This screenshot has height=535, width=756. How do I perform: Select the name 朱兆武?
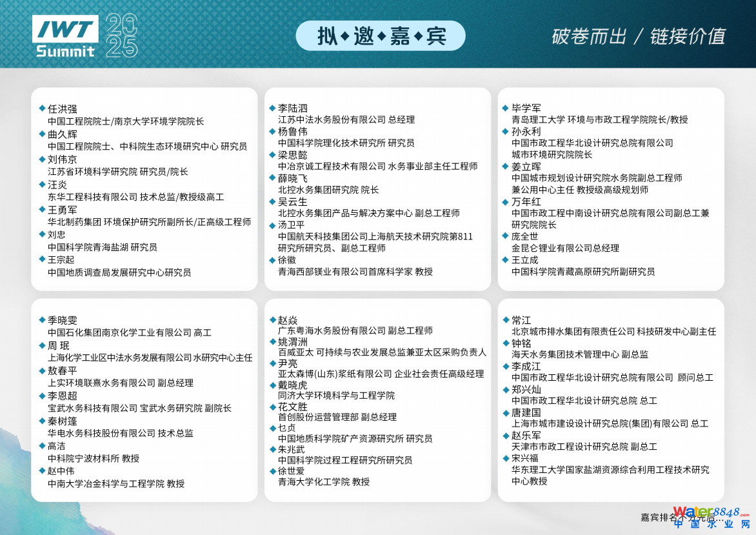(291, 449)
